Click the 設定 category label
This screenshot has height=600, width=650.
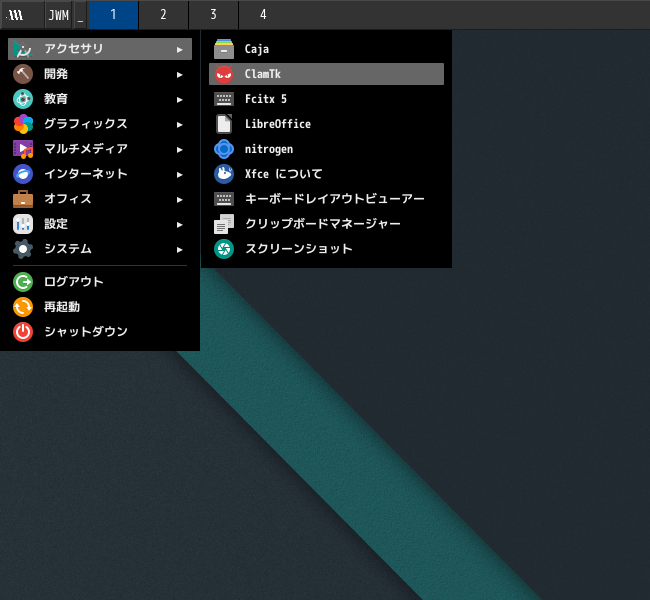click(x=56, y=224)
